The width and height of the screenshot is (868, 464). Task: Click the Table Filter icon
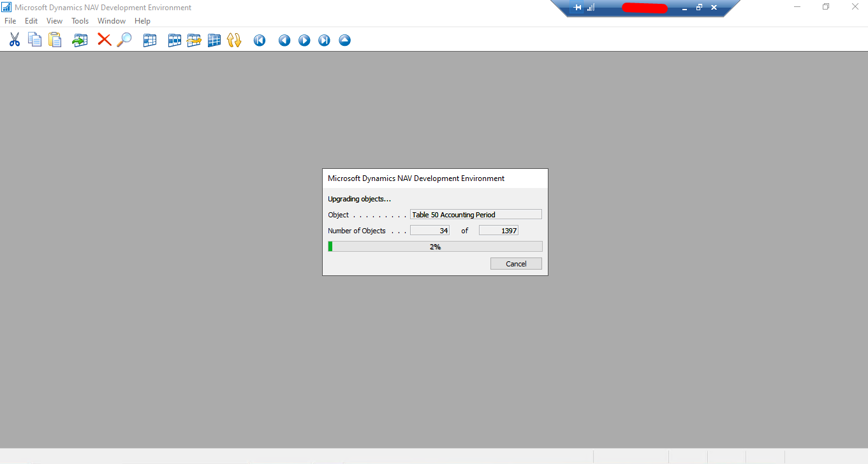pos(175,40)
